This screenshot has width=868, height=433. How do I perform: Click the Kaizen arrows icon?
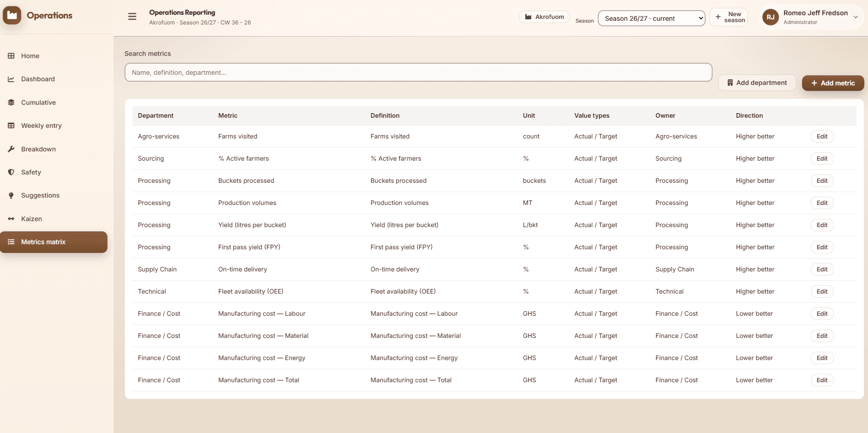[x=11, y=219]
